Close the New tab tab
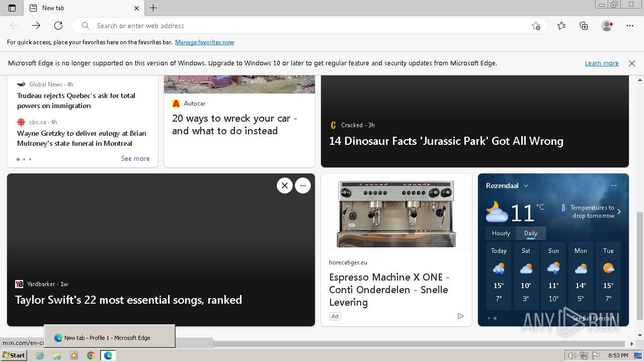 (x=136, y=8)
